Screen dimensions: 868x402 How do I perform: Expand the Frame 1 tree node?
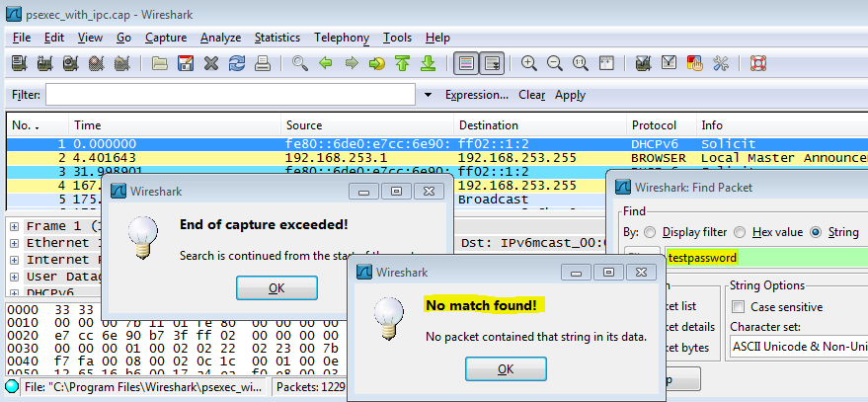point(14,226)
